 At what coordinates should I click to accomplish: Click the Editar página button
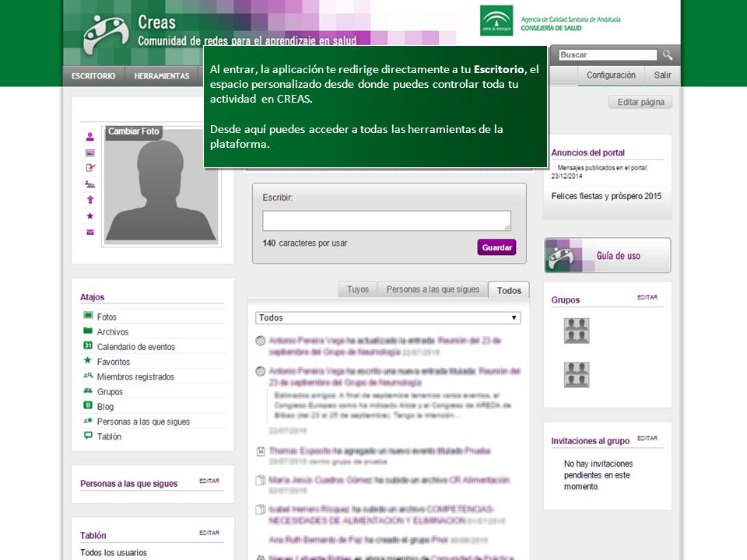coord(640,102)
